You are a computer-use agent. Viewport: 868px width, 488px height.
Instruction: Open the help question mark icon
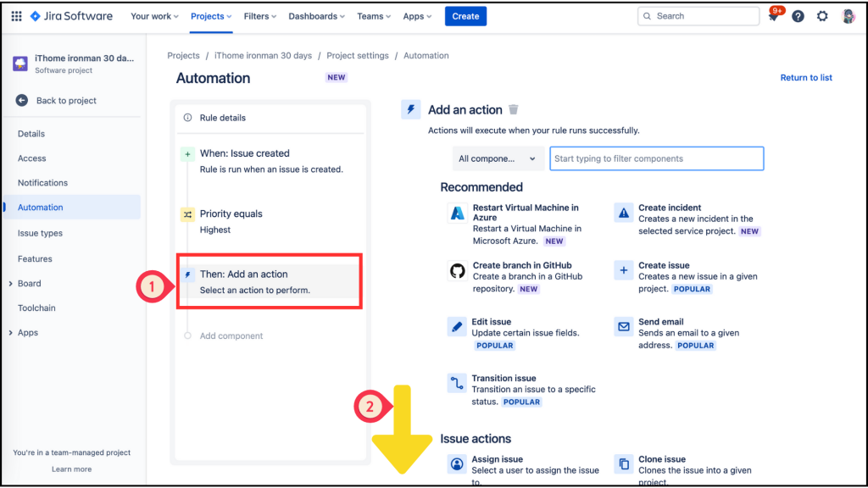(x=798, y=17)
